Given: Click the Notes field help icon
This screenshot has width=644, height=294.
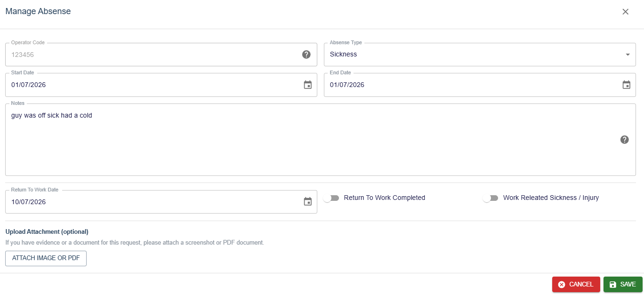Looking at the screenshot, I should click(625, 140).
